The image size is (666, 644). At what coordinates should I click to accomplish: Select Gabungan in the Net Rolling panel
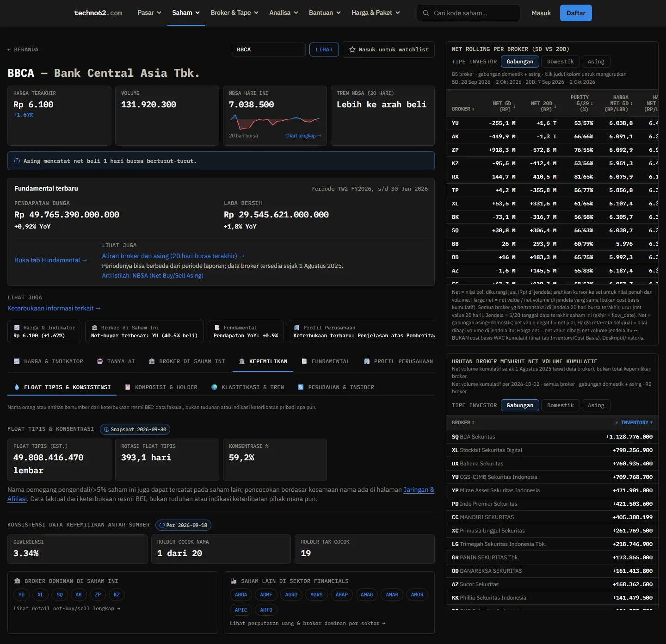click(520, 62)
